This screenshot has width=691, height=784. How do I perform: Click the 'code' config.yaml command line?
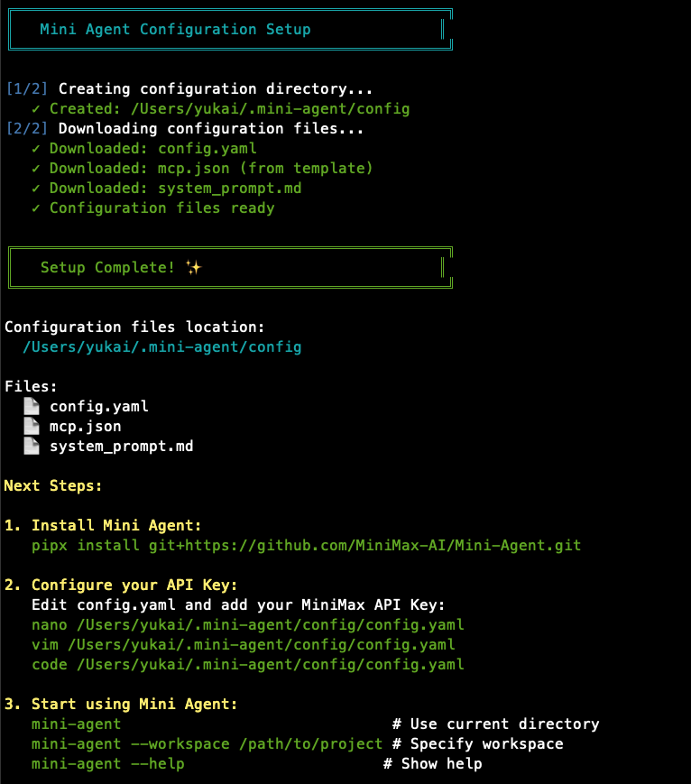click(248, 665)
